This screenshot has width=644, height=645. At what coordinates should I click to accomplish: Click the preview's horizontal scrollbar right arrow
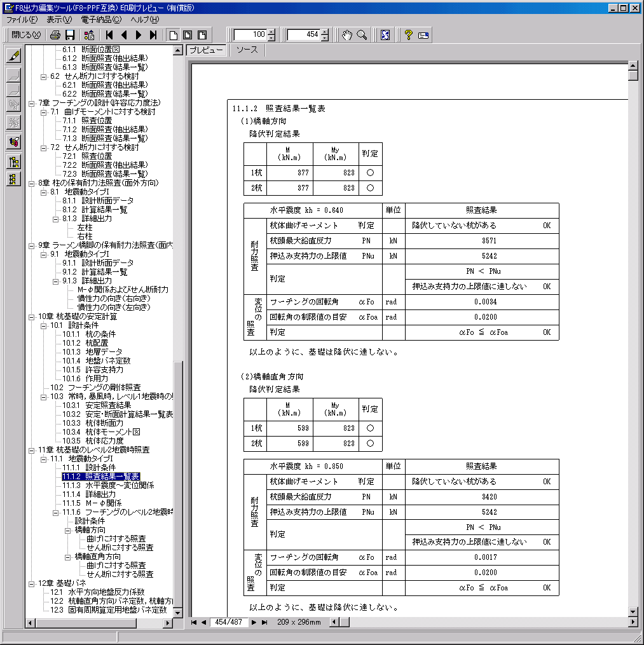633,622
